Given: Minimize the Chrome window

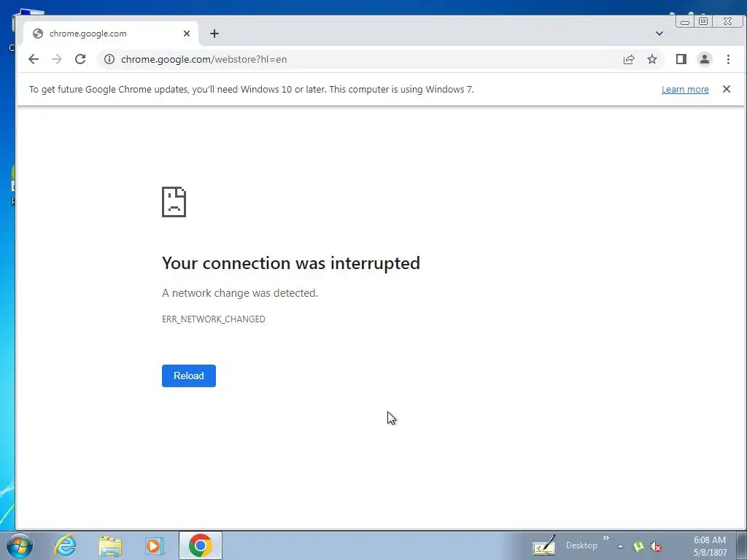Looking at the screenshot, I should [685, 21].
